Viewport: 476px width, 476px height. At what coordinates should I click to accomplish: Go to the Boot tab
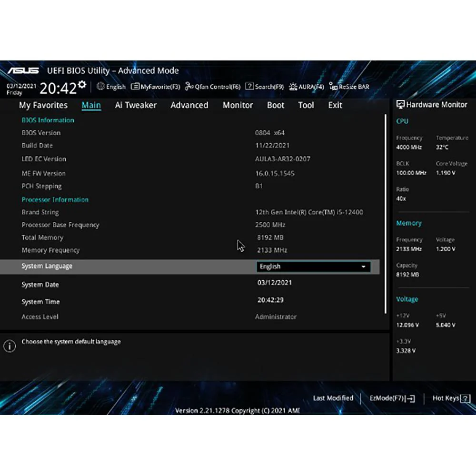(x=276, y=105)
